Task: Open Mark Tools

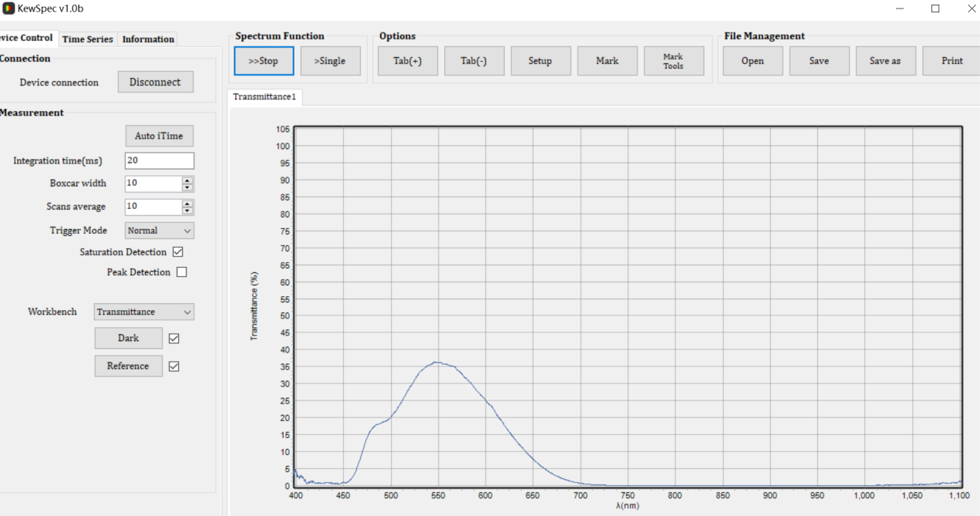Action: [673, 61]
